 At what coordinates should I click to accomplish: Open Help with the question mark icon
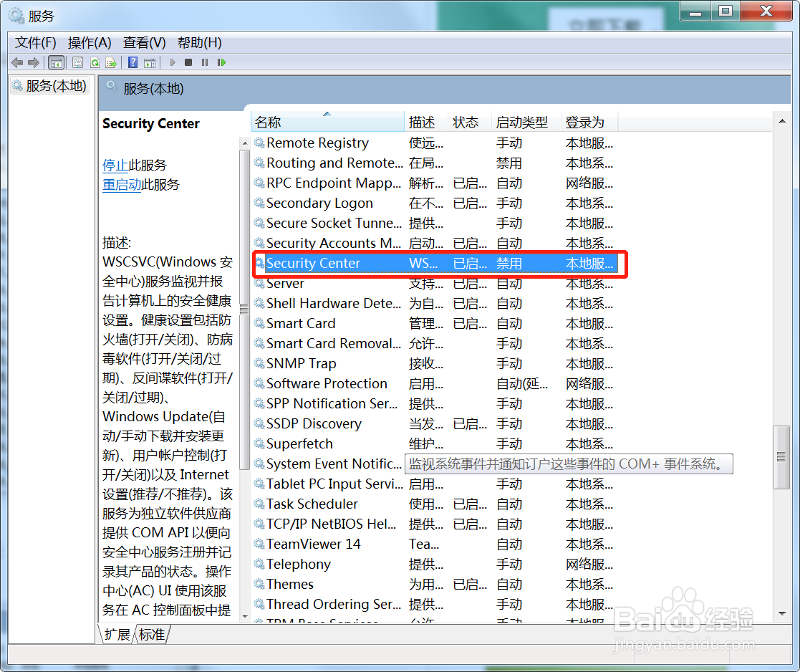coord(132,63)
